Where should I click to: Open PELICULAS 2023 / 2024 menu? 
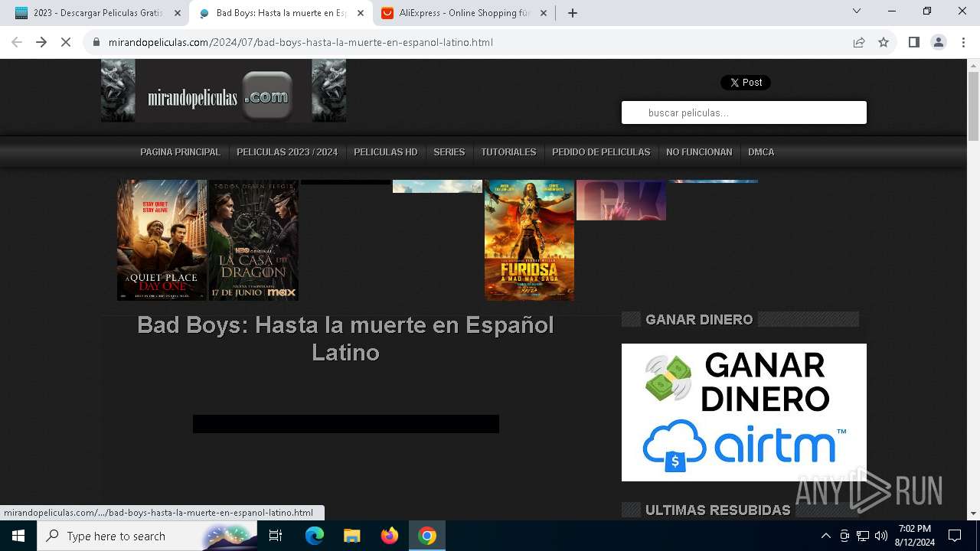(287, 152)
